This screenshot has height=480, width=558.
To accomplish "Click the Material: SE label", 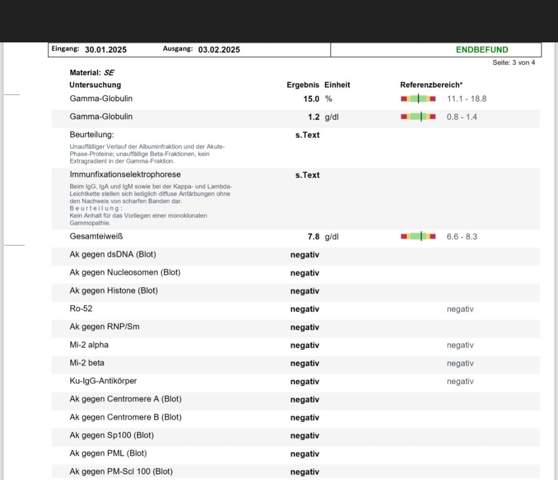I will tap(92, 73).
